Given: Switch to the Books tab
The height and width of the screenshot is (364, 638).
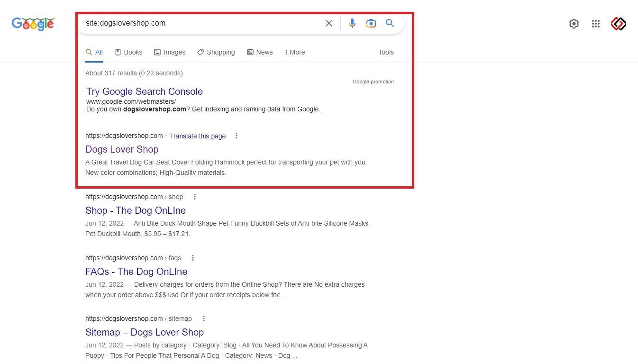Looking at the screenshot, I should tap(129, 53).
